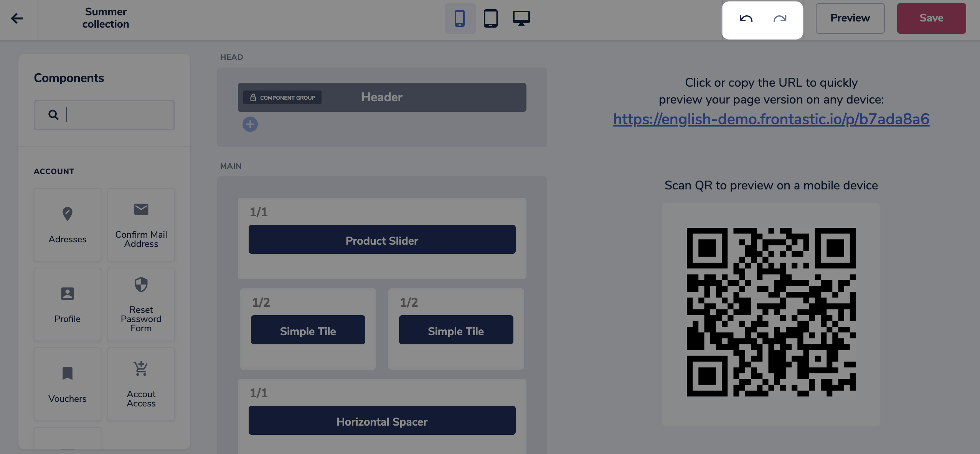This screenshot has width=980, height=454.
Task: Click the COMPONENT GROUP lock badge
Action: (x=282, y=97)
